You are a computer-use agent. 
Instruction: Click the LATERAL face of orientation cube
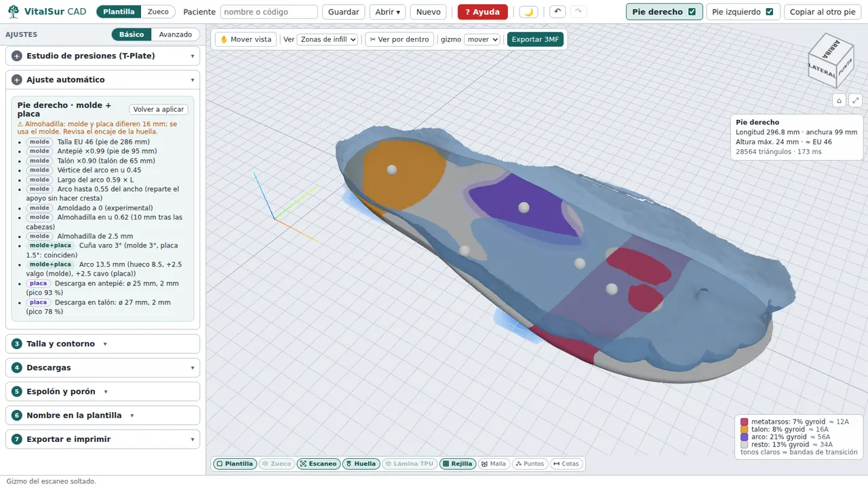[822, 70]
